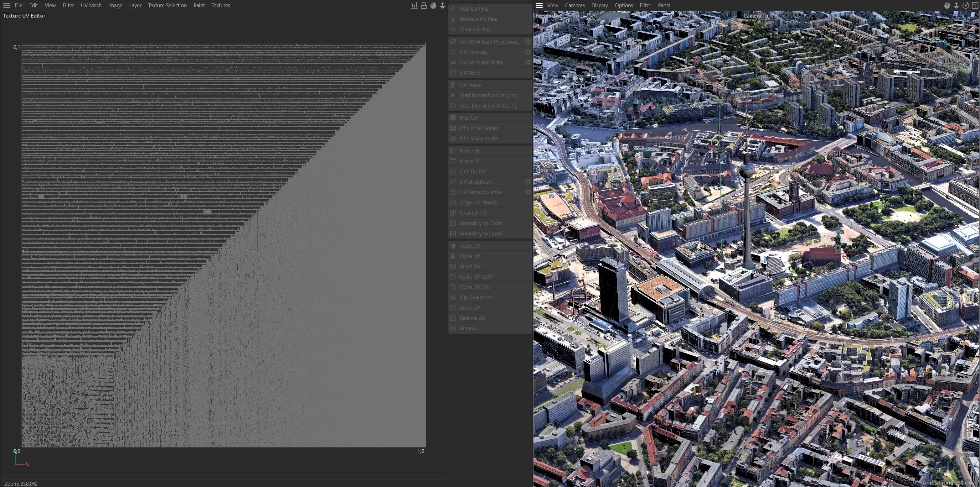Viewport: 980px width, 487px height.
Task: Click the Mirror U command
Action: [490, 151]
